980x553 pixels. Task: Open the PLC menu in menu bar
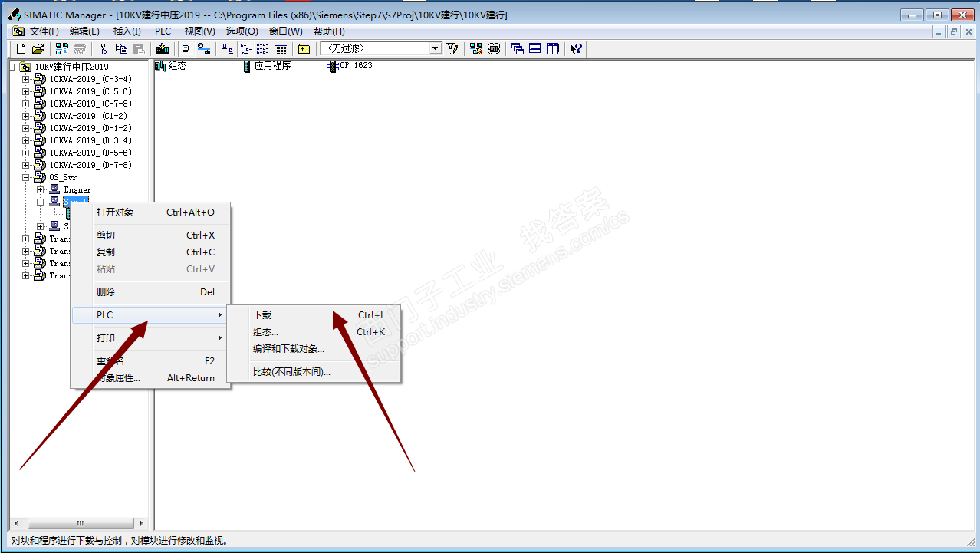(163, 31)
